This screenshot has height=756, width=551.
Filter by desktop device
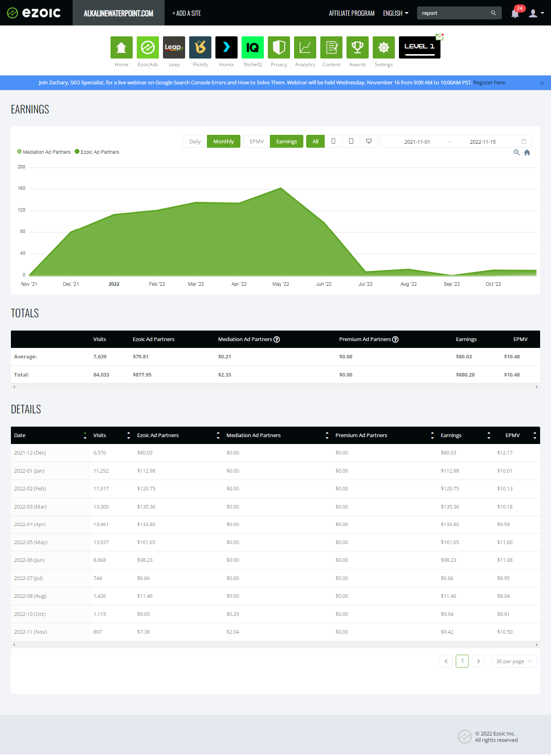tap(369, 141)
